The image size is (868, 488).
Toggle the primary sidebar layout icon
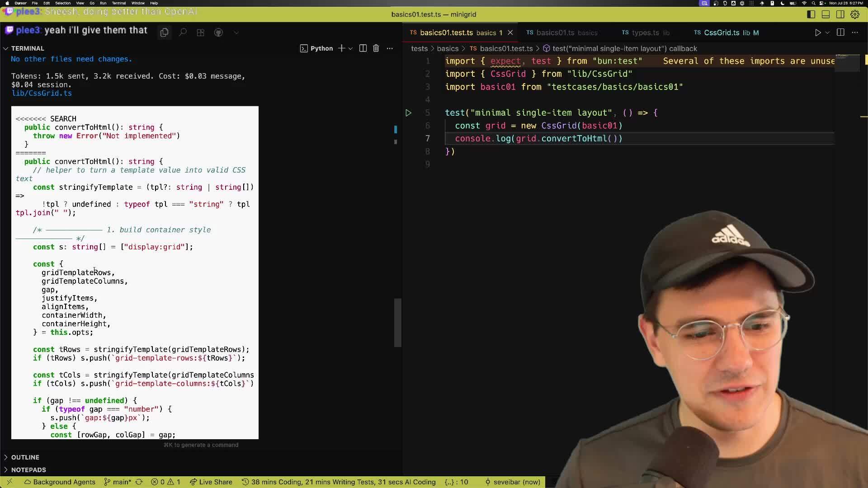pyautogui.click(x=811, y=14)
